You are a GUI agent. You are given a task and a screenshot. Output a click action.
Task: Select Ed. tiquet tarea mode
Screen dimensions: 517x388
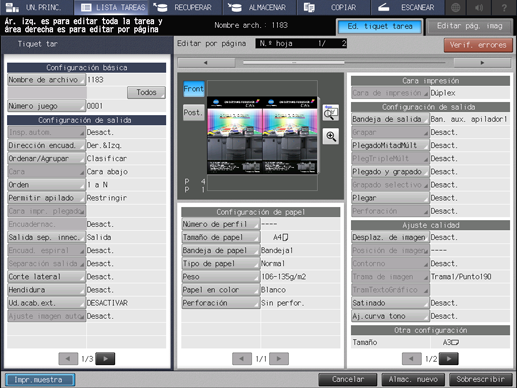tap(380, 26)
